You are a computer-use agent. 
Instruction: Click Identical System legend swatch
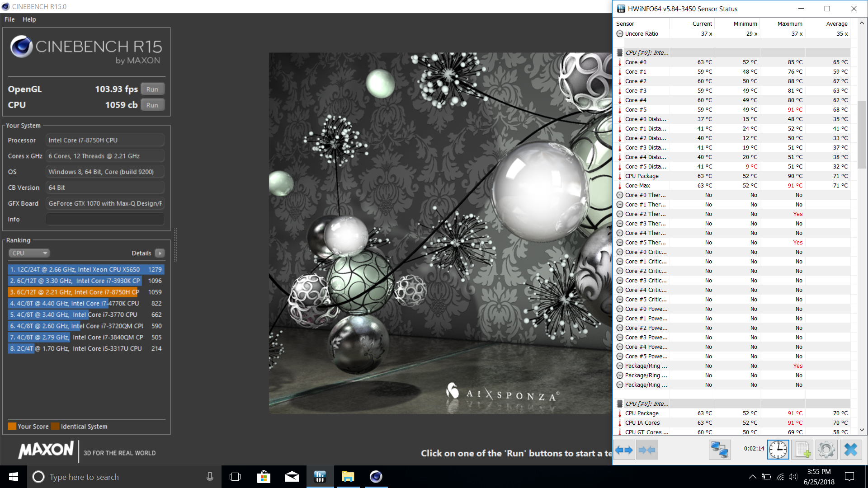pyautogui.click(x=55, y=426)
